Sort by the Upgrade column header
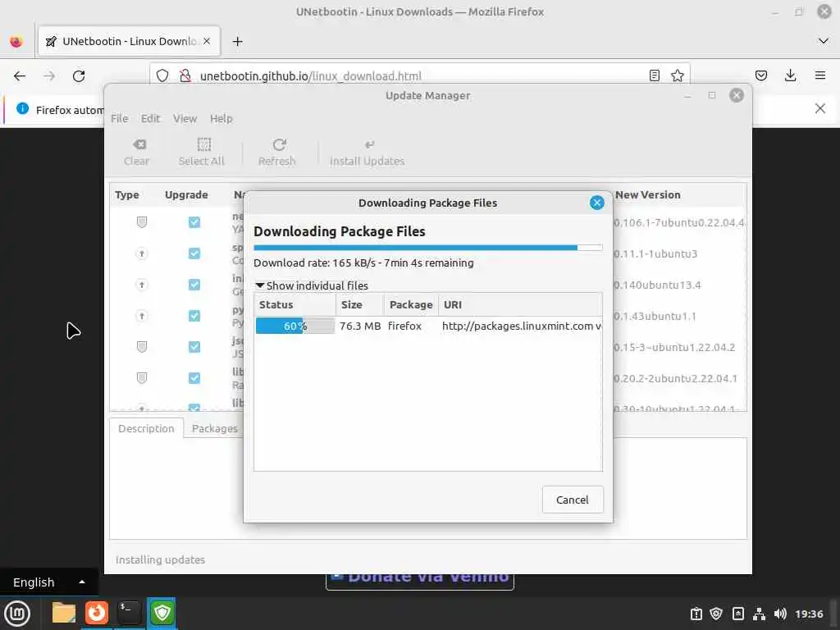 pos(186,195)
